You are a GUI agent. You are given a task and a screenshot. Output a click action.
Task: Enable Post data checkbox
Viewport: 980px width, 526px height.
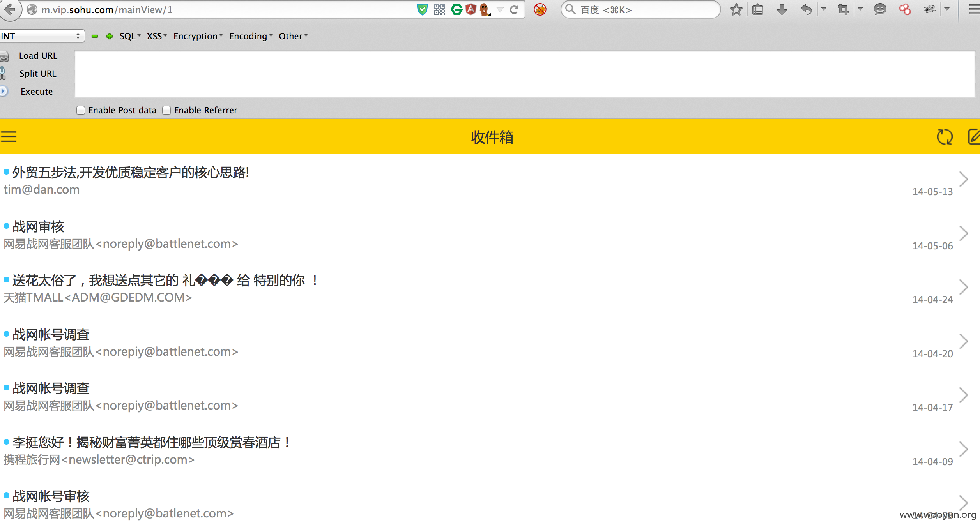pos(81,110)
